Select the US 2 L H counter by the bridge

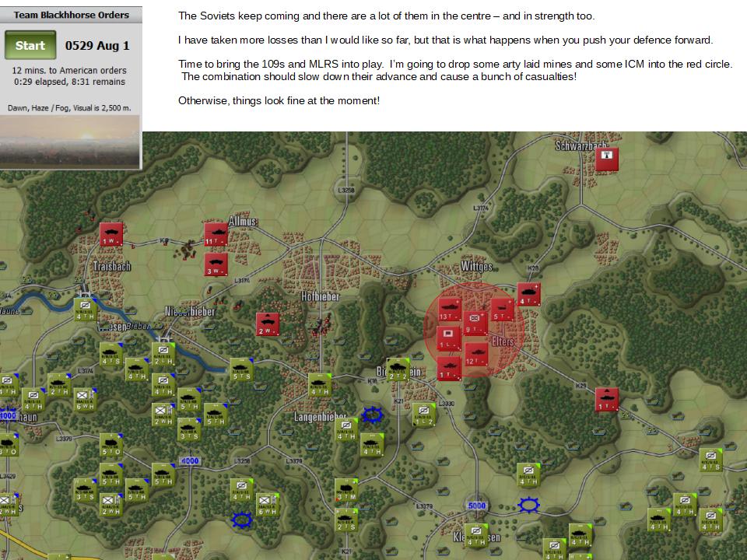click(x=163, y=355)
